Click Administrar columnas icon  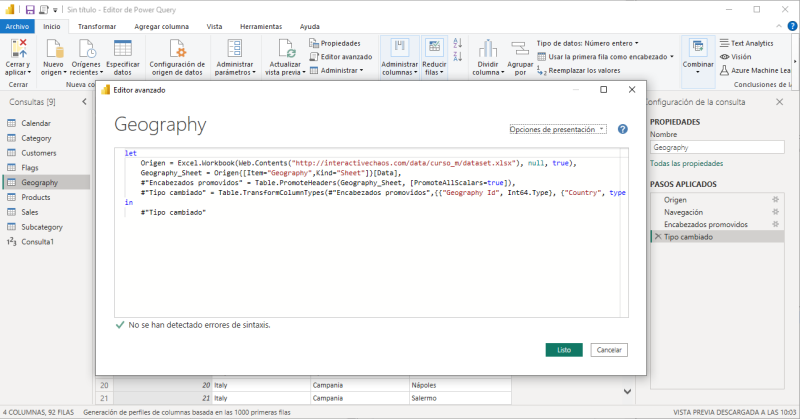[x=399, y=48]
